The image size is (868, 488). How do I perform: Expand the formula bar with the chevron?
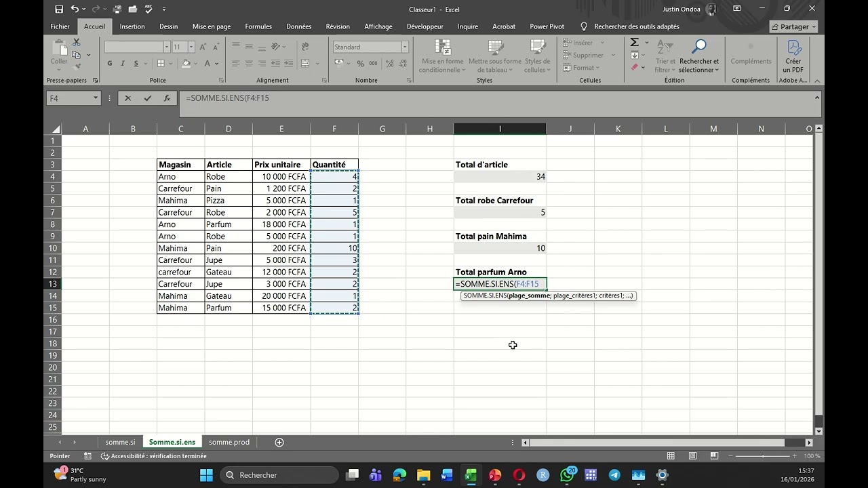816,98
